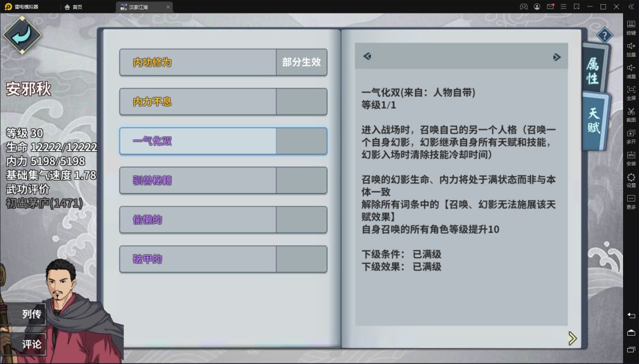Viewport: 639px width, 364px height.
Task: Open the 按键 keyboard mapping sidebar icon
Action: (x=631, y=27)
